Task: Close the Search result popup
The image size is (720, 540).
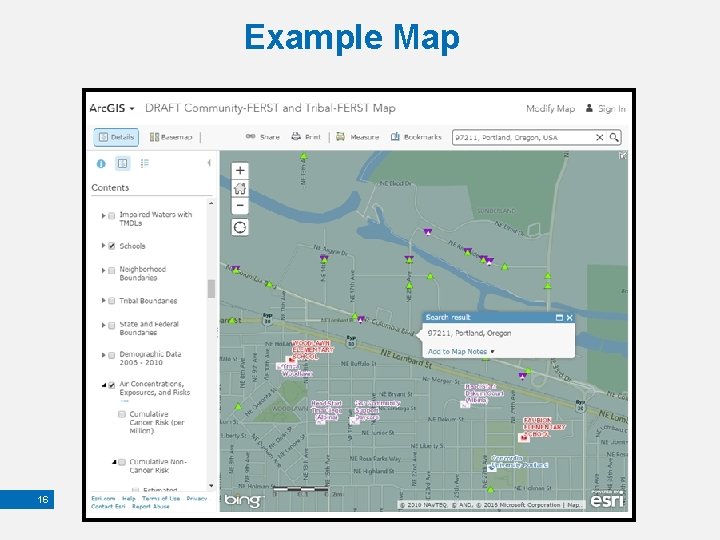Action: click(570, 318)
